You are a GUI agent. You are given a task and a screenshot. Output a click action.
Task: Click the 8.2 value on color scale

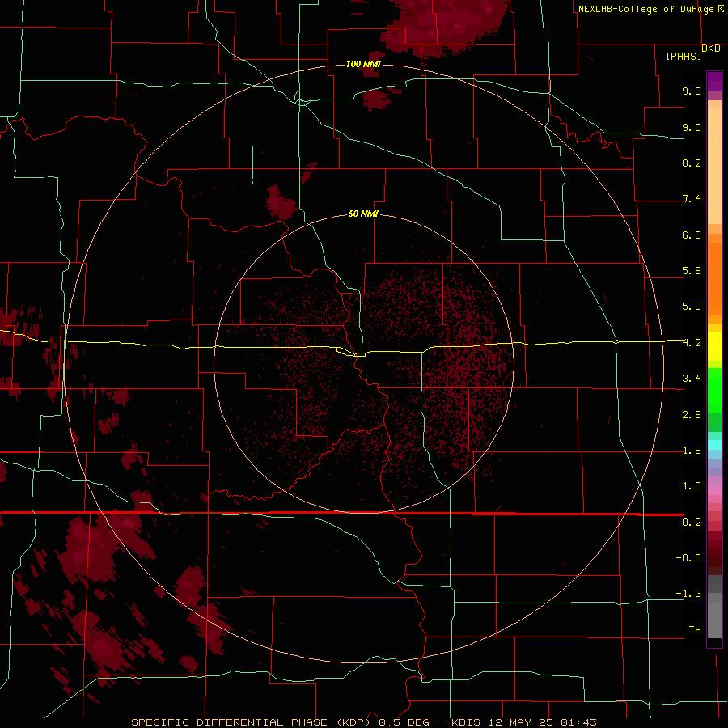tap(692, 163)
